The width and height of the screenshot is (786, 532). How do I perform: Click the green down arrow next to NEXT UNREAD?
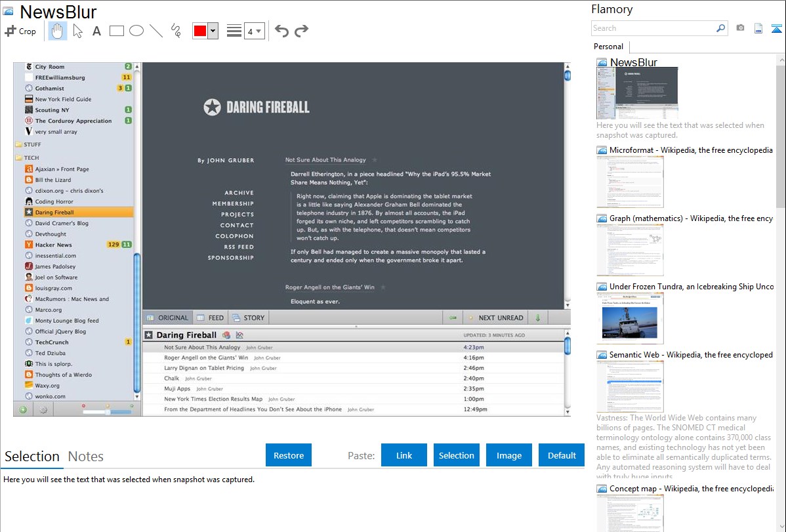pyautogui.click(x=538, y=318)
